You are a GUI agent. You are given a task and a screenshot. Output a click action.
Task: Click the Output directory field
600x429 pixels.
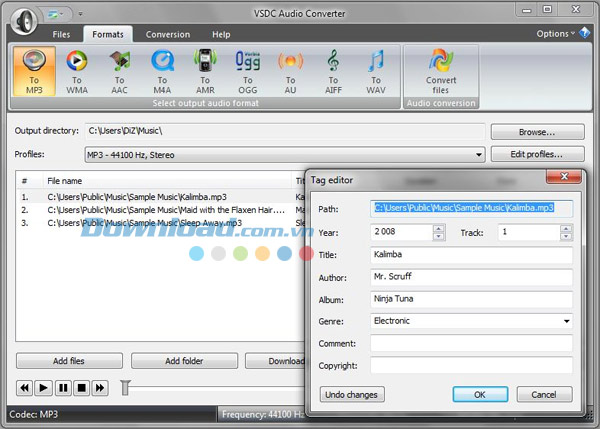click(284, 131)
